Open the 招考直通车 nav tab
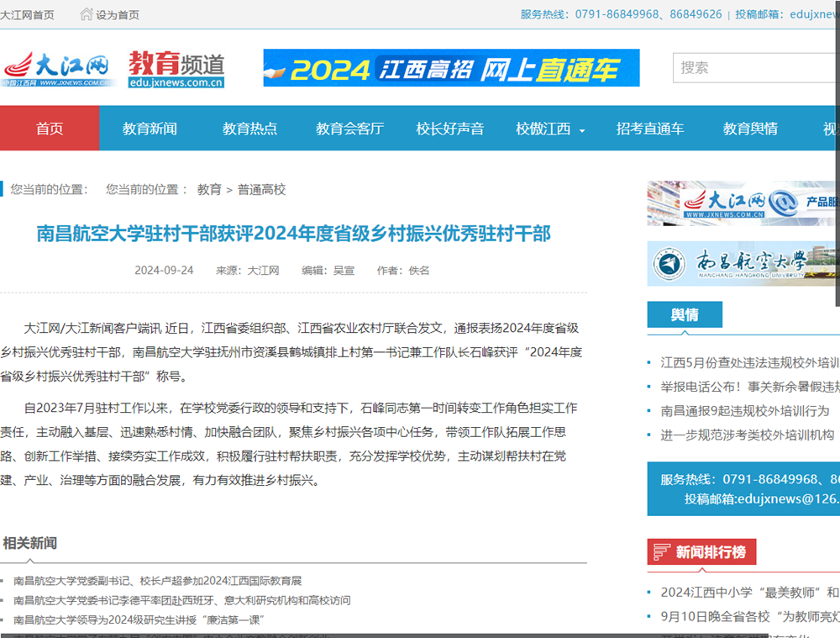Screen dimensions: 840x638 coord(651,129)
